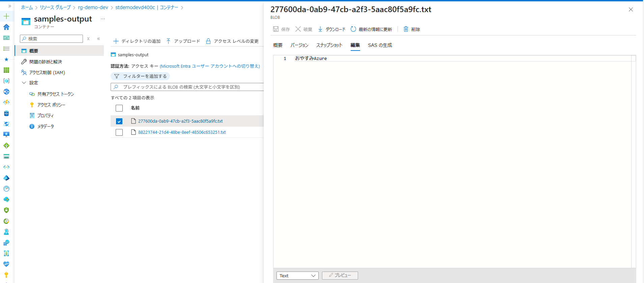Click the download arrow icon
Screen dimensions: 644x283
pos(320,29)
